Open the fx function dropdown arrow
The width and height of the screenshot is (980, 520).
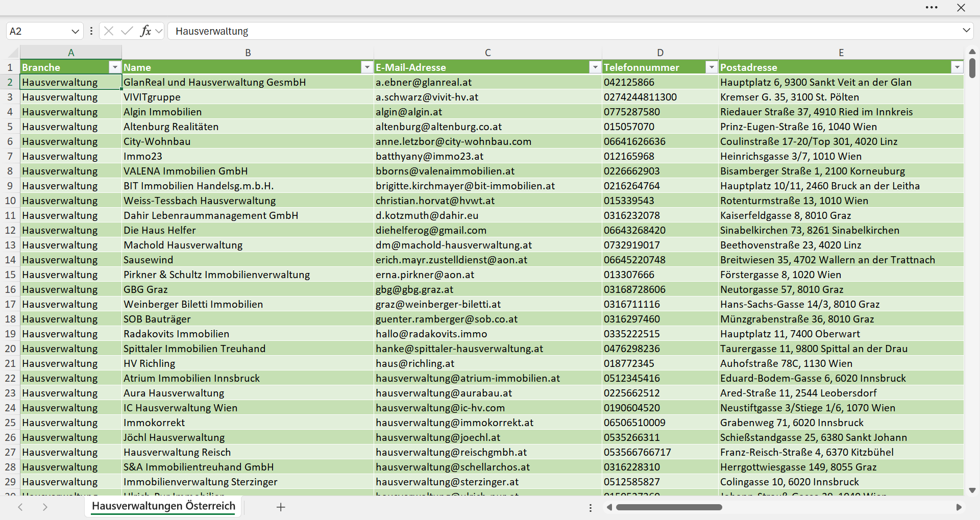click(x=159, y=31)
